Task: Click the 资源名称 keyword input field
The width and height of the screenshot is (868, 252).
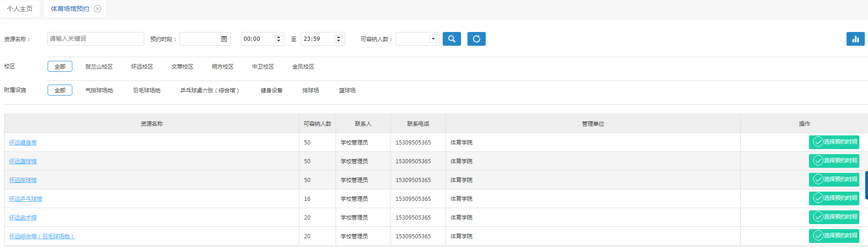Action: (x=95, y=39)
